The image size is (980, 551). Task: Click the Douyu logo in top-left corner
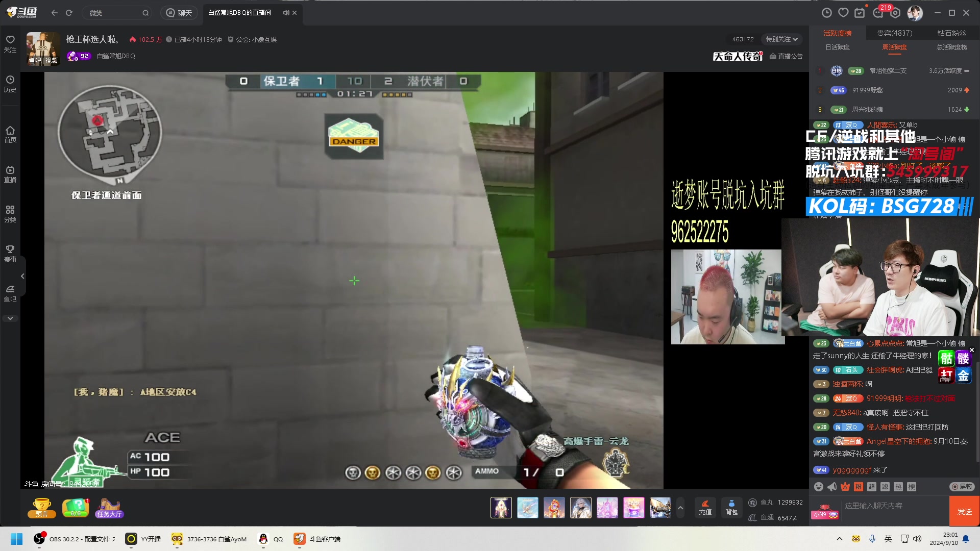pos(22,12)
